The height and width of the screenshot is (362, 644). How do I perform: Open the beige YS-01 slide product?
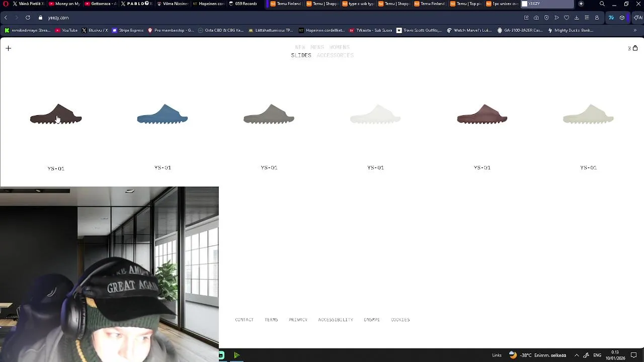point(588,114)
